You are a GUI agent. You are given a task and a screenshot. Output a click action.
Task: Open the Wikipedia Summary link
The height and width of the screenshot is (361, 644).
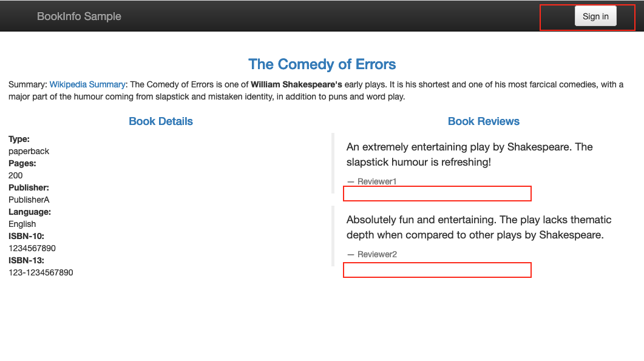pyautogui.click(x=87, y=84)
